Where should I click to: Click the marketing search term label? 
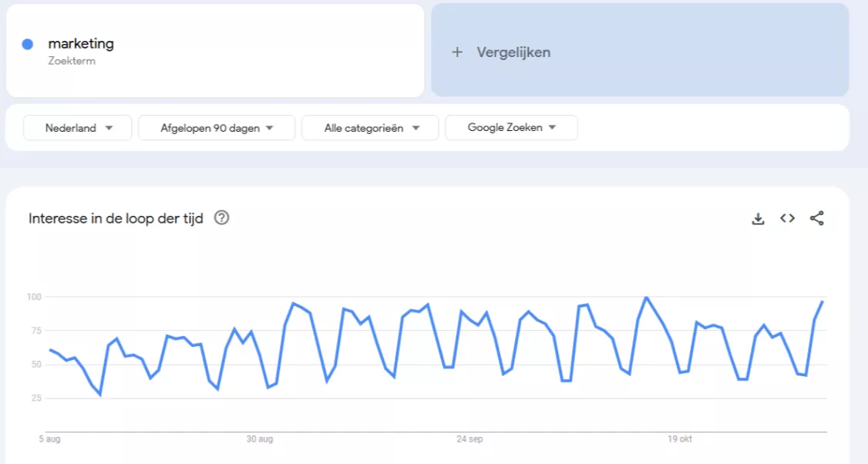tap(81, 43)
